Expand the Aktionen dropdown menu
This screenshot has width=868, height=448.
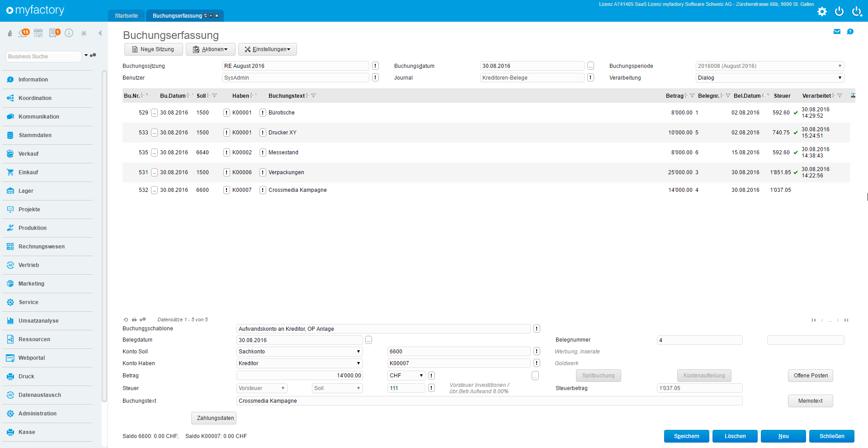click(x=211, y=49)
